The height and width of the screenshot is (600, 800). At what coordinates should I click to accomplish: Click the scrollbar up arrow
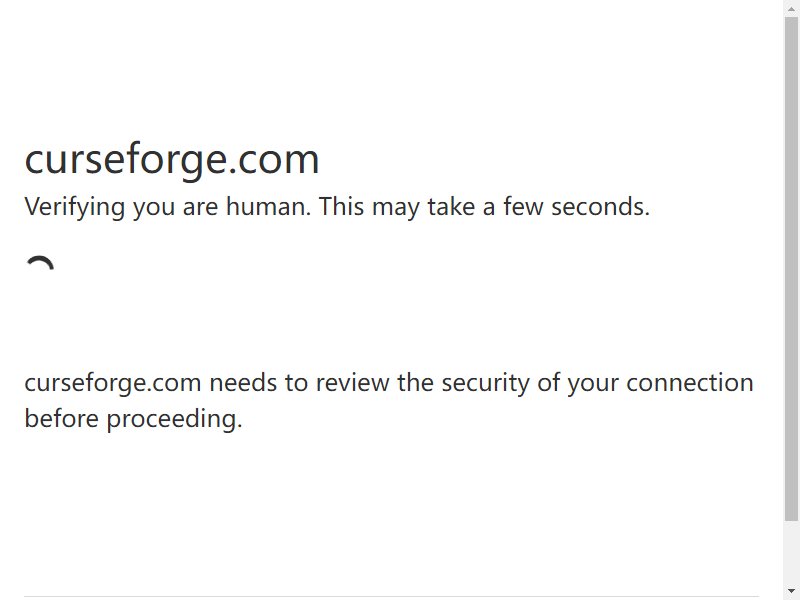[x=791, y=8]
